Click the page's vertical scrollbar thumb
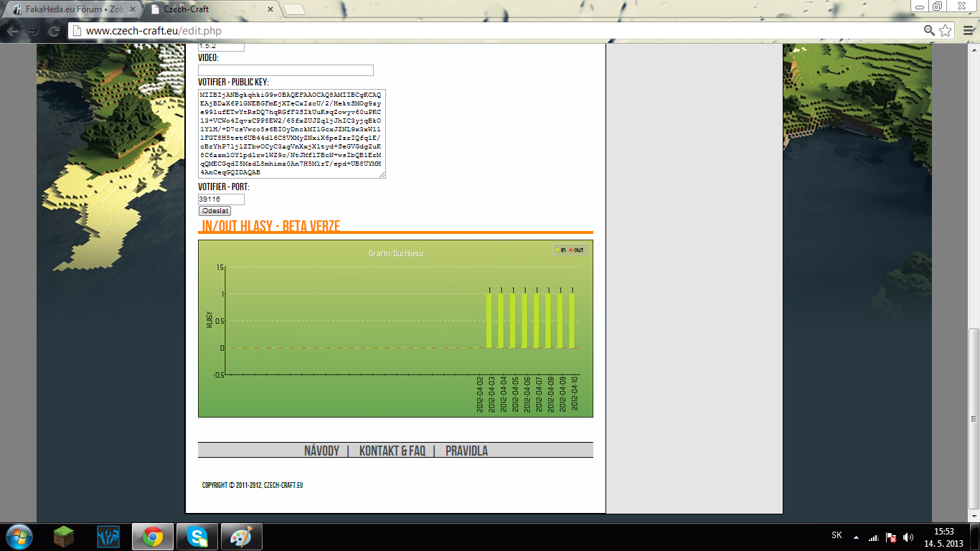 tap(973, 418)
